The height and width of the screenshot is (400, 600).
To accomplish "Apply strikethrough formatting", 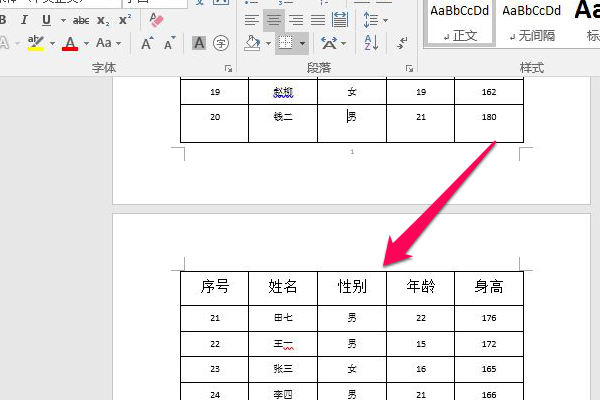I will point(81,20).
